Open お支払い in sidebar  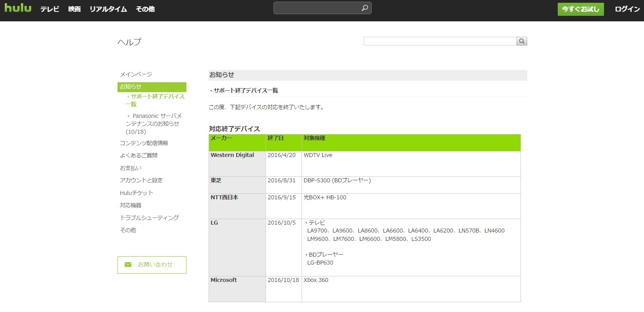click(x=131, y=168)
